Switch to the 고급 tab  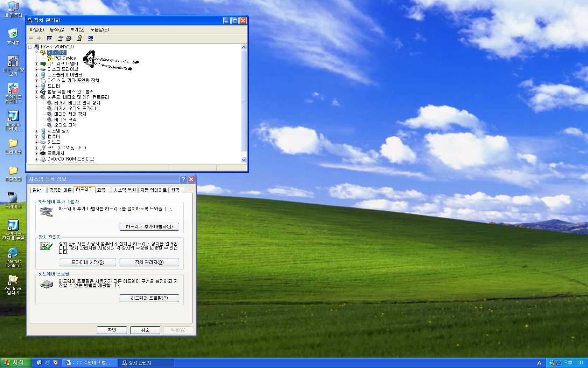pos(103,190)
